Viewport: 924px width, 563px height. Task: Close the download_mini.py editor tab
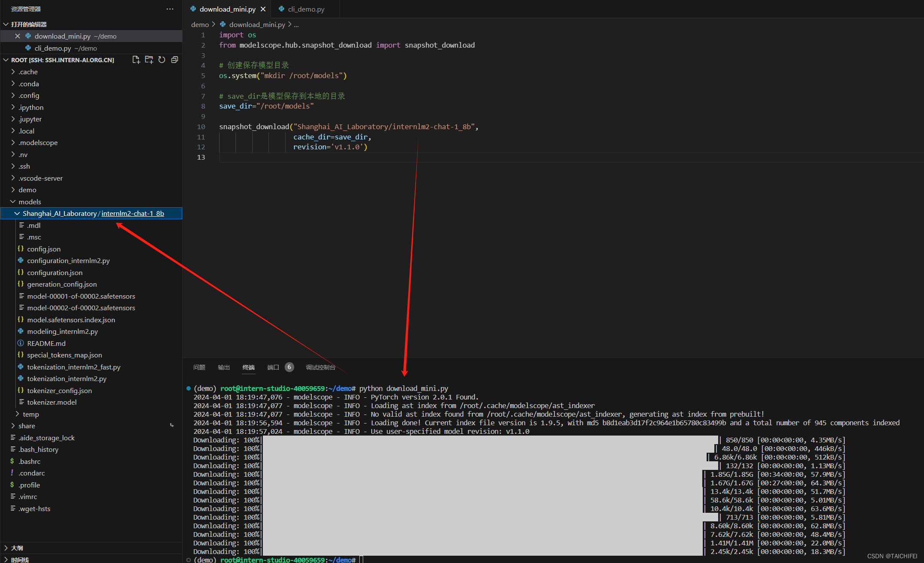point(263,9)
